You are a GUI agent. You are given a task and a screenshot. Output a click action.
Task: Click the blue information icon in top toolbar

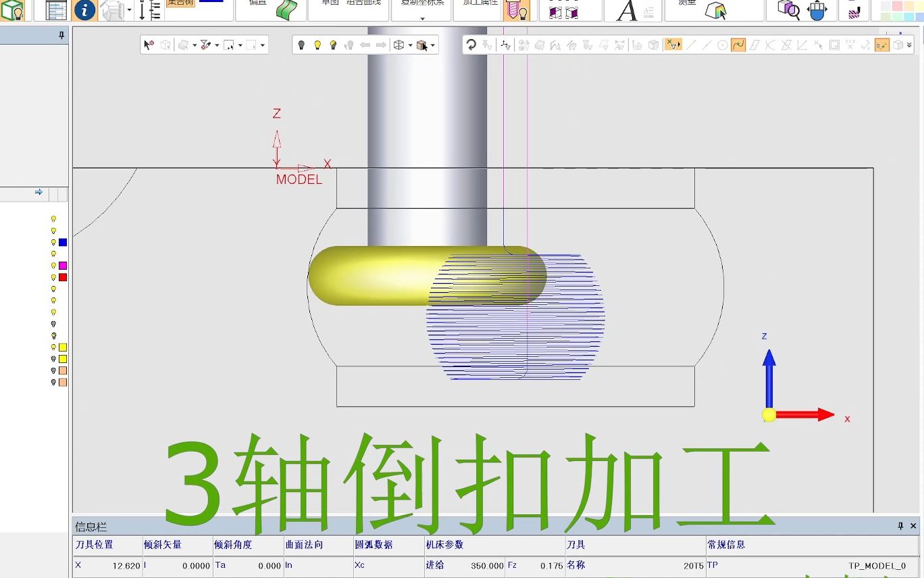coord(84,10)
